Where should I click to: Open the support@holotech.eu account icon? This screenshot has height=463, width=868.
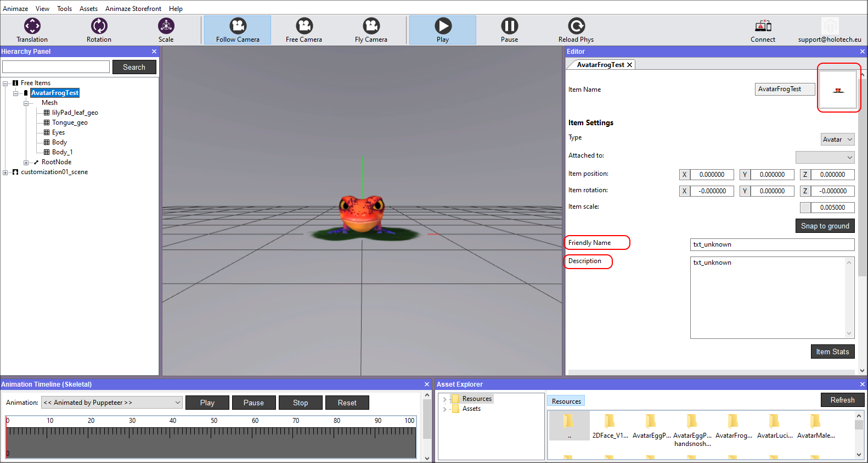tap(830, 30)
